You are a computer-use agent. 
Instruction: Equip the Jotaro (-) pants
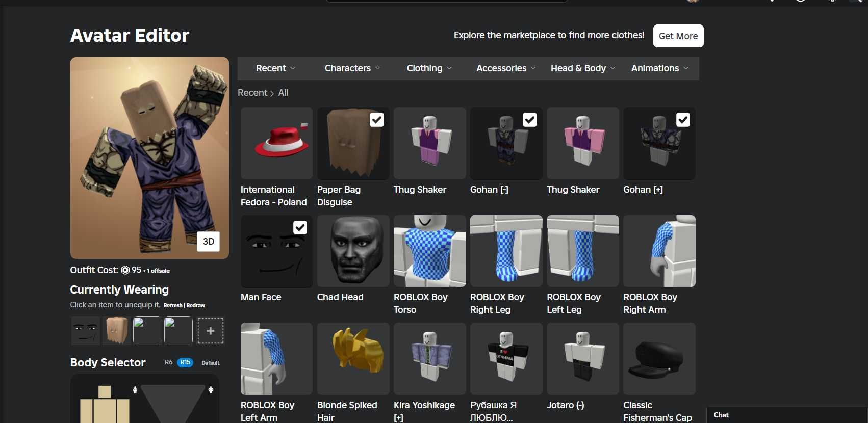click(583, 359)
